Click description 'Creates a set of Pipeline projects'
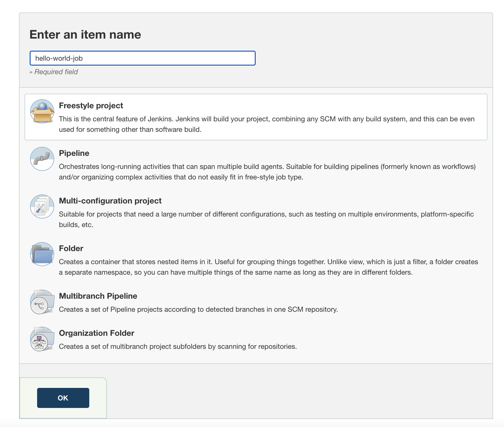Image resolution: width=504 pixels, height=427 pixels. (x=198, y=309)
